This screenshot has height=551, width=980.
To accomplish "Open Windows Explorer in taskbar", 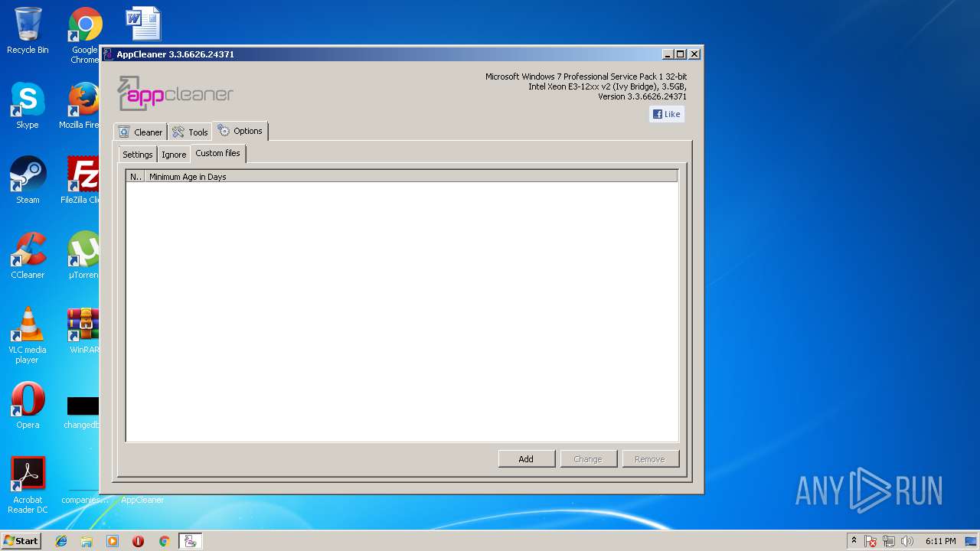I will (87, 541).
